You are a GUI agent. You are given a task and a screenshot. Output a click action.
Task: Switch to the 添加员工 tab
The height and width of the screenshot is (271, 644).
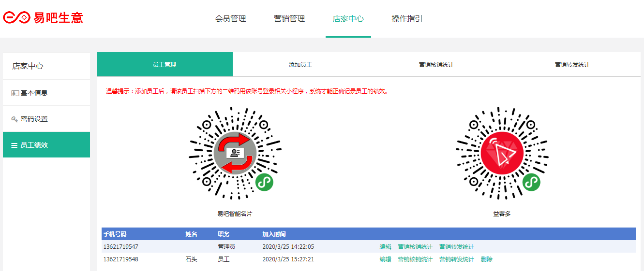[300, 64]
